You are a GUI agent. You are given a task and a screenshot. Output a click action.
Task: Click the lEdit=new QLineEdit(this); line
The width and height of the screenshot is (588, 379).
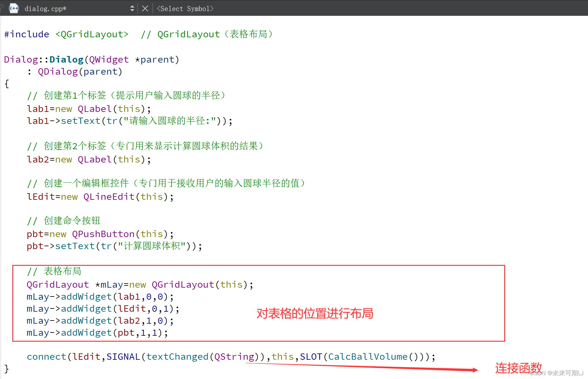(100, 197)
